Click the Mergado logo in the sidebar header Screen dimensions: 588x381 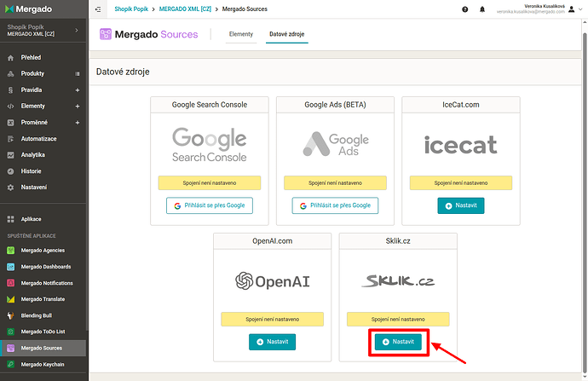point(28,9)
